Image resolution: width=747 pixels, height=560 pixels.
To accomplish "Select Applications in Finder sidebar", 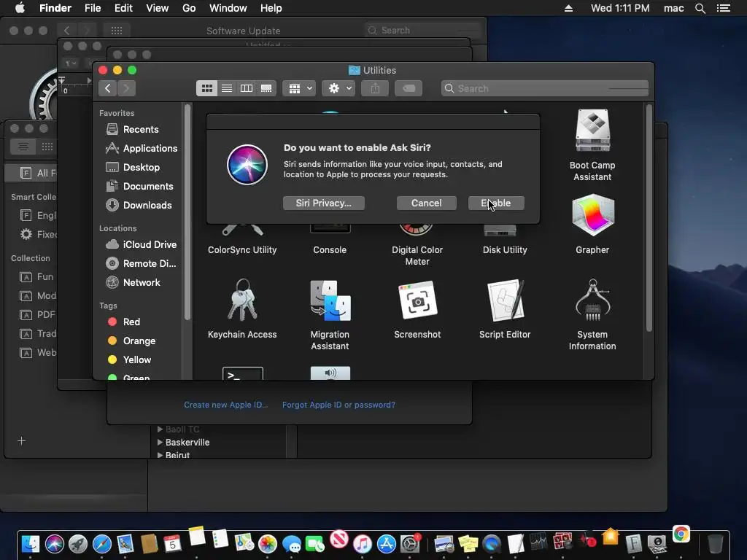I will pyautogui.click(x=141, y=148).
